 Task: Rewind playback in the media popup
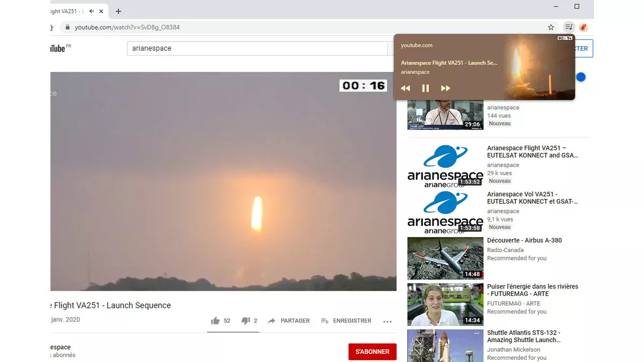(405, 88)
